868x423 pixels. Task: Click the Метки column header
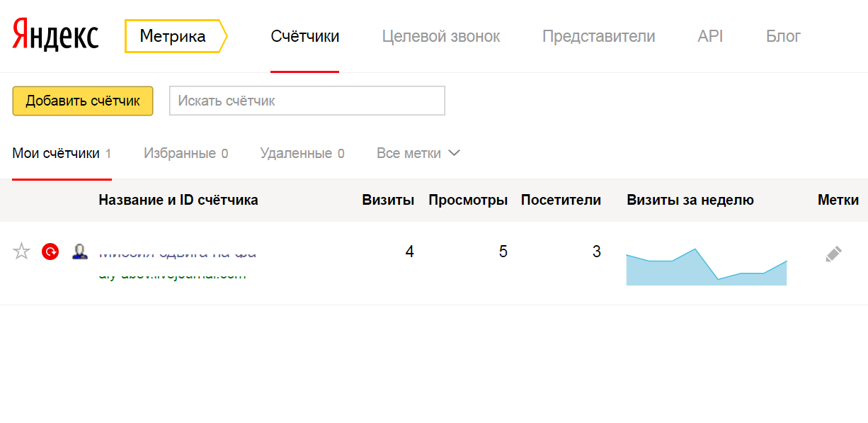click(x=838, y=200)
